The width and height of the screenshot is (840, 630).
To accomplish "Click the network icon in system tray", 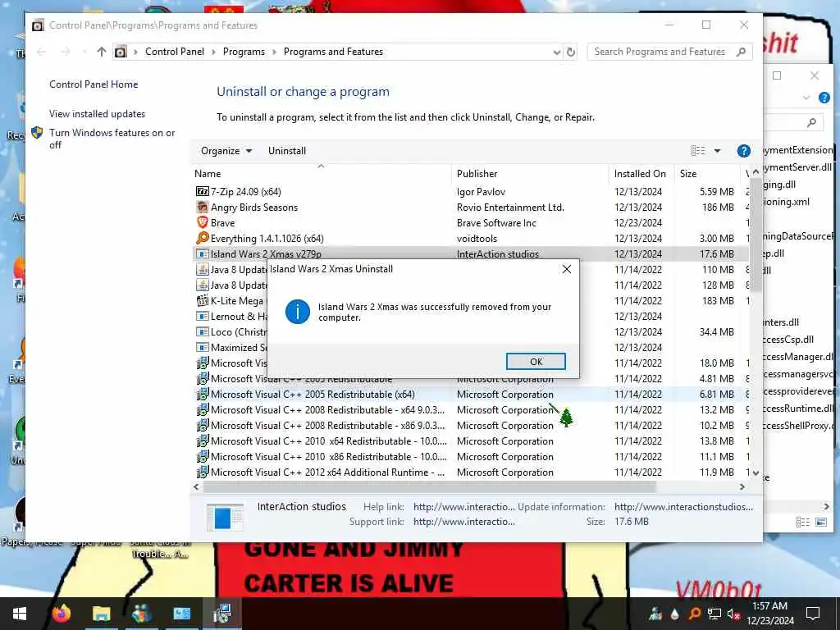I will tap(714, 614).
